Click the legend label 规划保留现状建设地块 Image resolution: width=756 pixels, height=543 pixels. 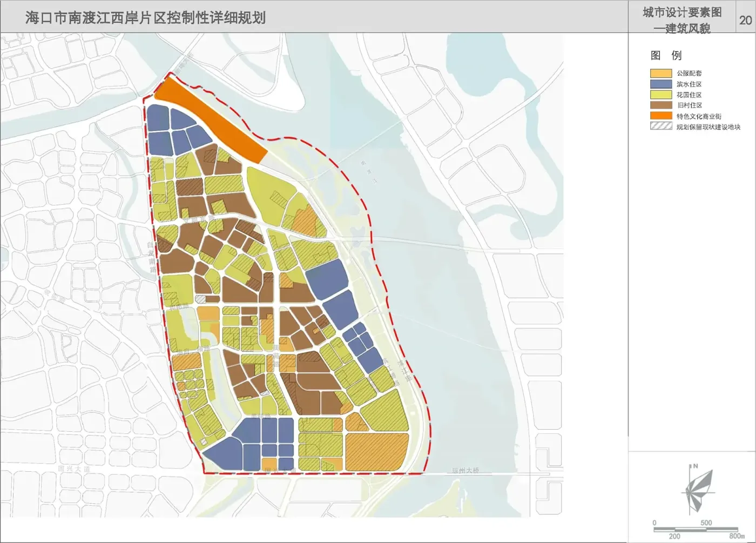click(x=708, y=127)
